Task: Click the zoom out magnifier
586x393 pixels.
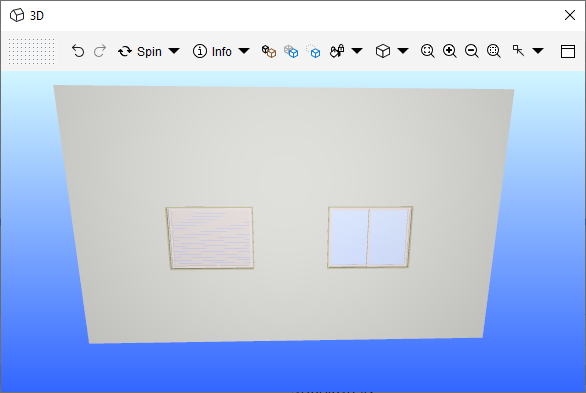Action: coord(472,51)
